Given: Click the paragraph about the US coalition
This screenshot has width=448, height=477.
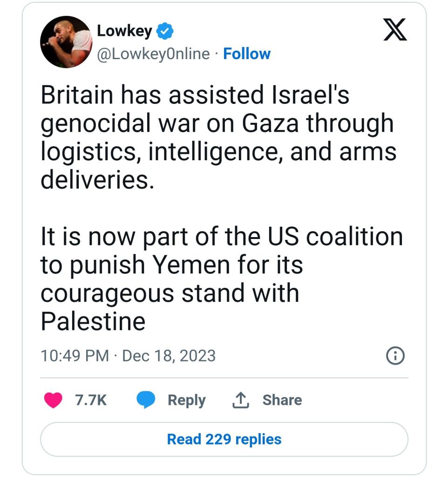Looking at the screenshot, I should pos(221,279).
